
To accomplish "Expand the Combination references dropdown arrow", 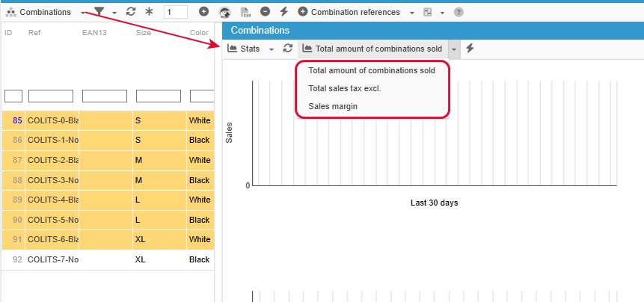I will pyautogui.click(x=412, y=13).
